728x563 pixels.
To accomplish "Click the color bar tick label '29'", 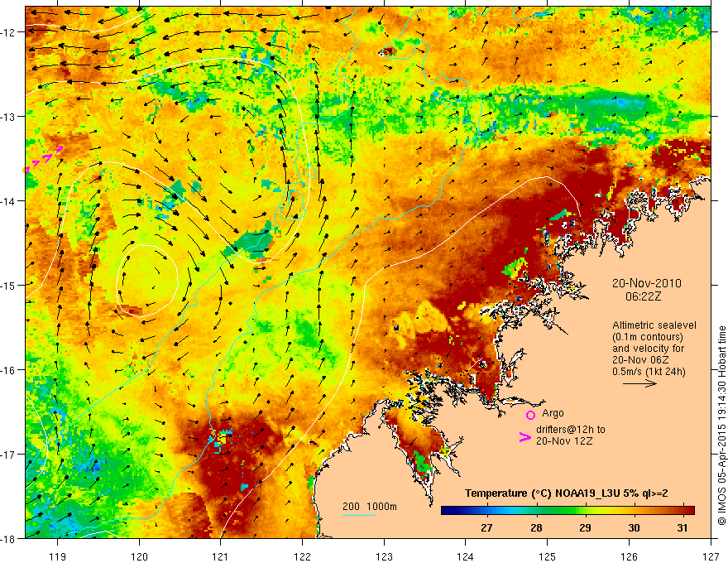I will 585,527.
